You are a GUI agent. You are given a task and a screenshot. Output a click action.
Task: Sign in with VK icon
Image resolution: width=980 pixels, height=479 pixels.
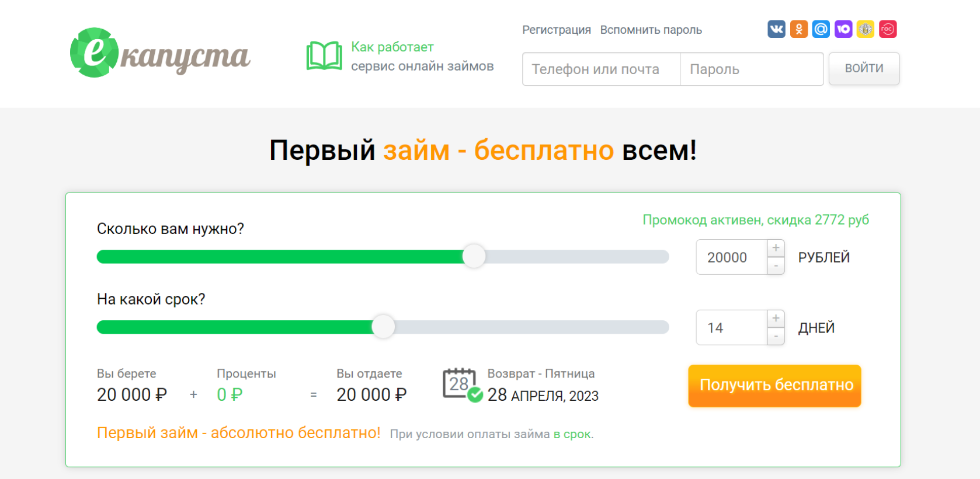click(776, 29)
